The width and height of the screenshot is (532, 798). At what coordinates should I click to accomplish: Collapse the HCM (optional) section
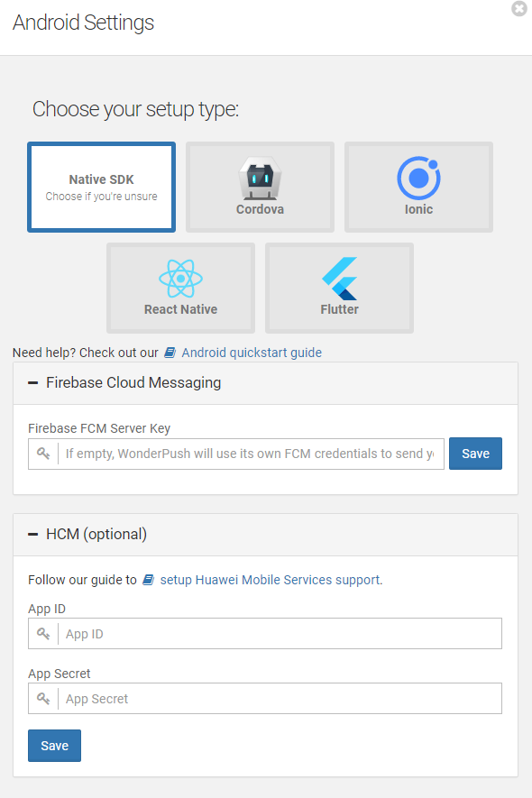click(33, 534)
